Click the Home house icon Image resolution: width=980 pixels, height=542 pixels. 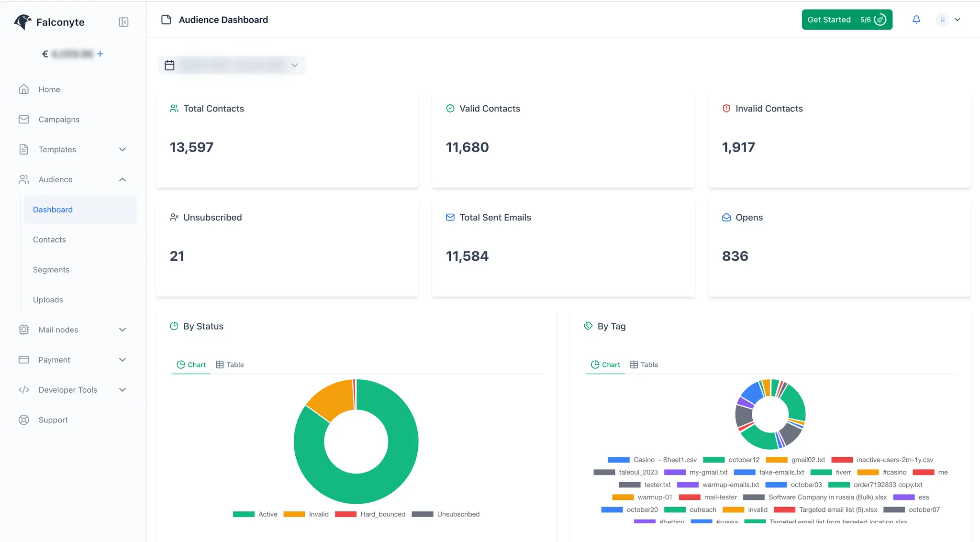(x=24, y=89)
